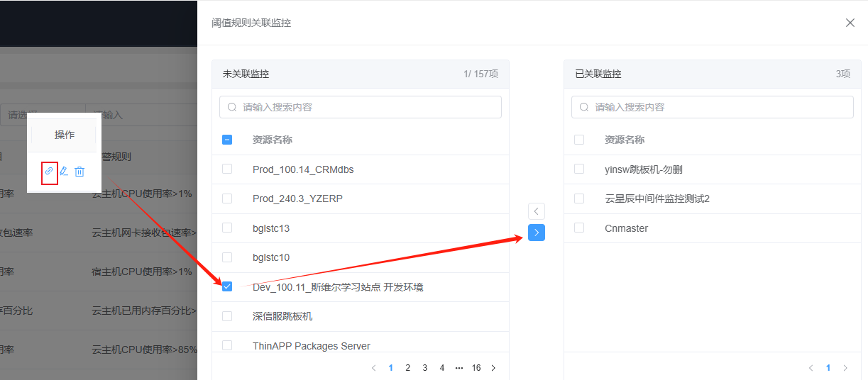Image resolution: width=868 pixels, height=380 pixels.
Task: Check the yinsw跳板机-勿删 checkbox
Action: click(579, 169)
